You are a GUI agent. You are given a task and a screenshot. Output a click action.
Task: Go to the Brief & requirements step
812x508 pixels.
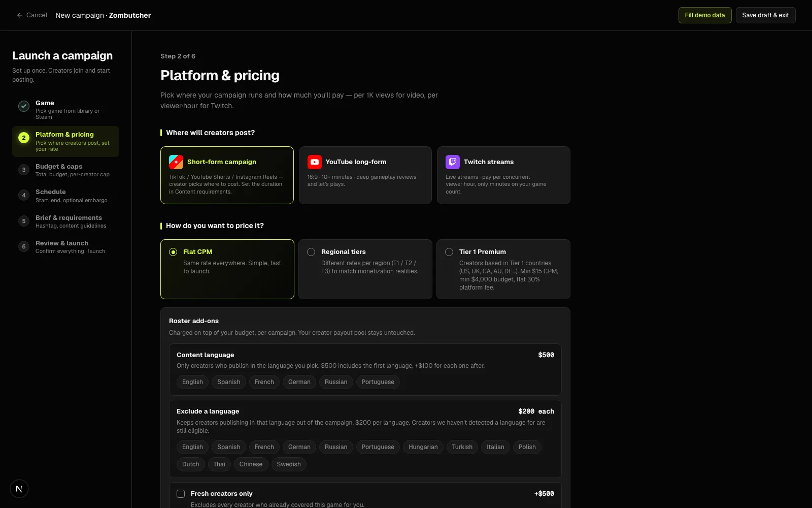[x=65, y=221]
